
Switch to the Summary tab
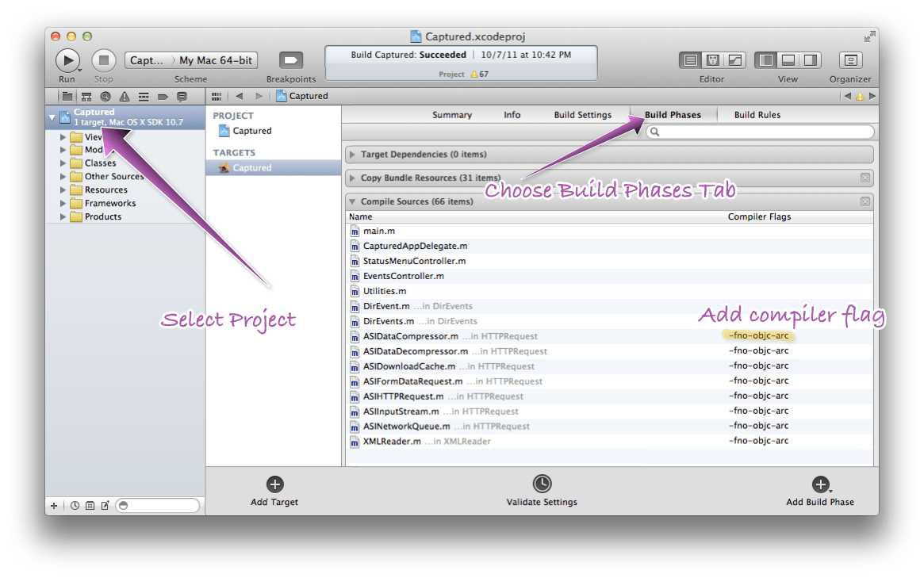452,115
